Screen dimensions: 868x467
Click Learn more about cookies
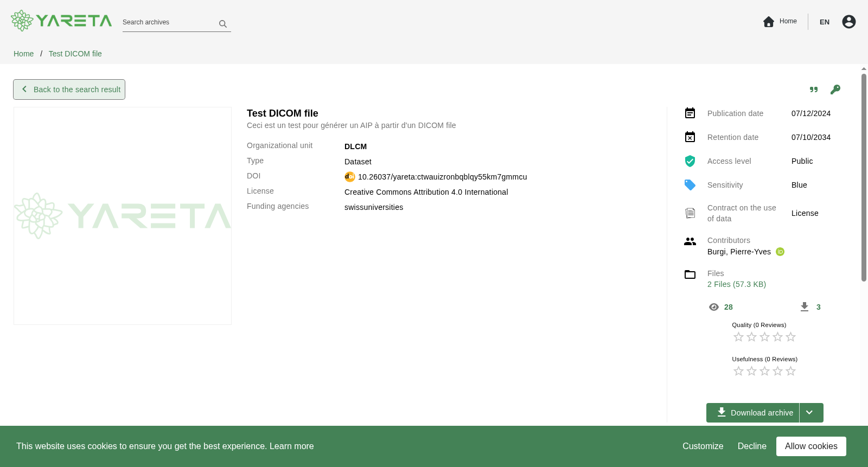[291, 446]
